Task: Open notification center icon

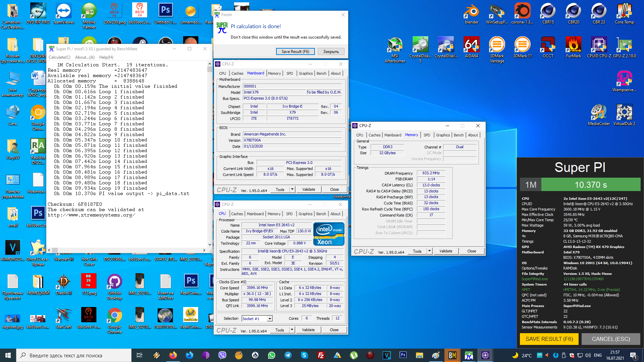Action: point(633,355)
